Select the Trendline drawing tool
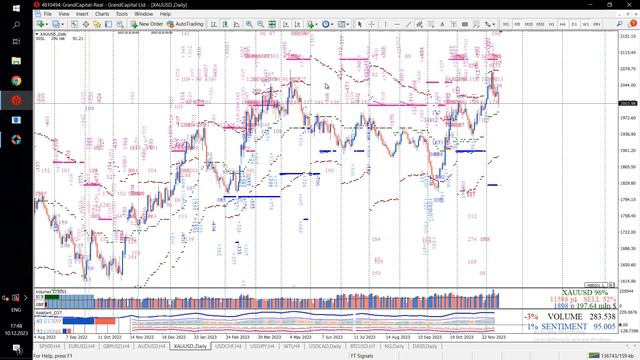The height and width of the screenshot is (360, 640). pyautogui.click(x=408, y=24)
